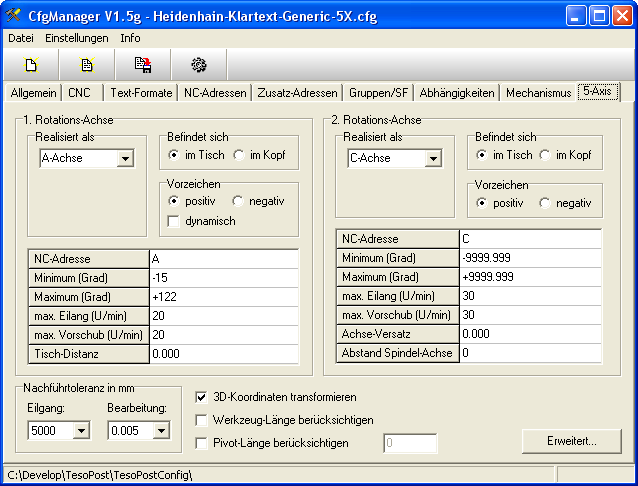Click the CfgManager title bar app icon

tap(14, 15)
